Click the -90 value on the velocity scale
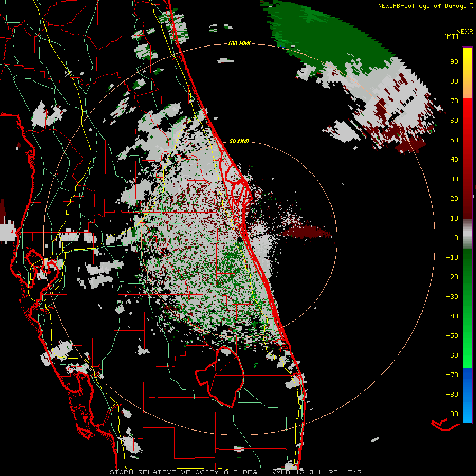476x476 pixels. [452, 414]
